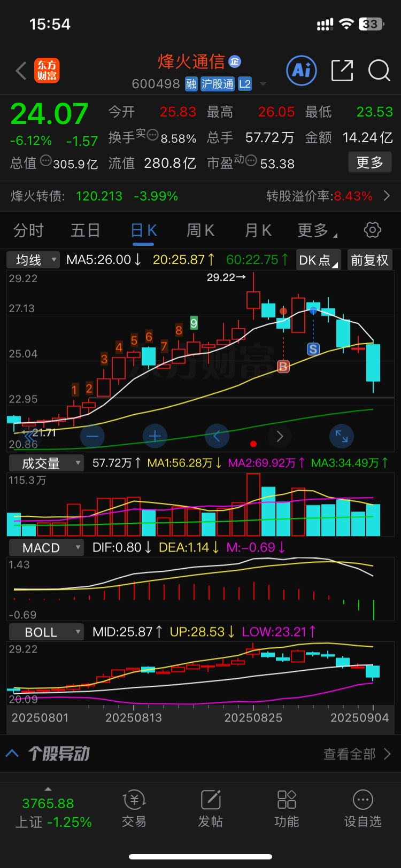Expand the 上证 index bar arrow
401x868 pixels.
(x=48, y=789)
